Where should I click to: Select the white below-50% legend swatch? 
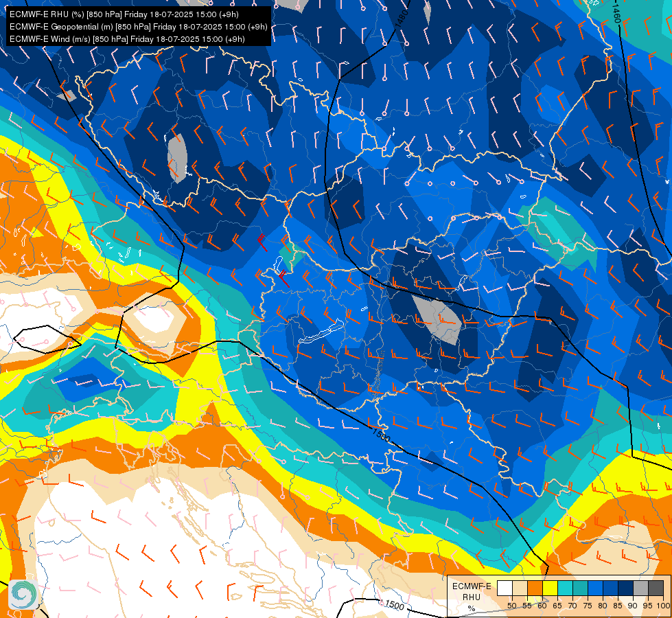click(x=505, y=588)
